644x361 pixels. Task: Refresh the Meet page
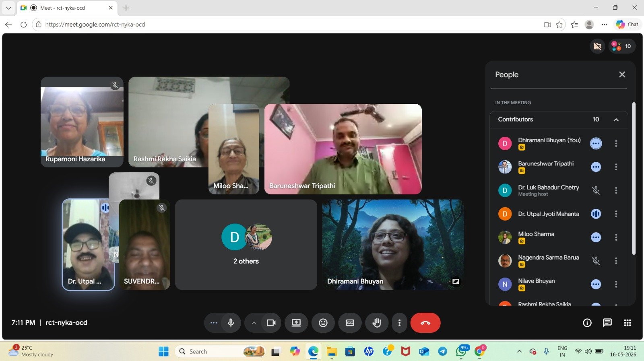click(x=24, y=25)
